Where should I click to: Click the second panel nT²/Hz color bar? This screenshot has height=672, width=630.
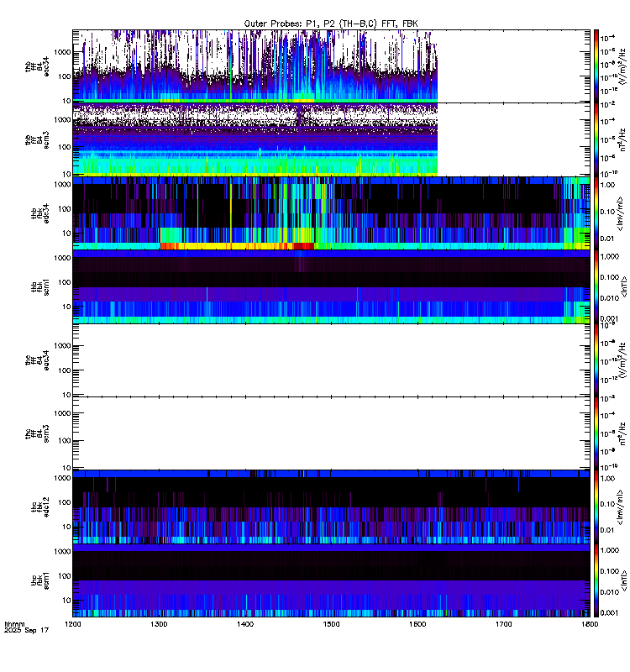click(596, 139)
